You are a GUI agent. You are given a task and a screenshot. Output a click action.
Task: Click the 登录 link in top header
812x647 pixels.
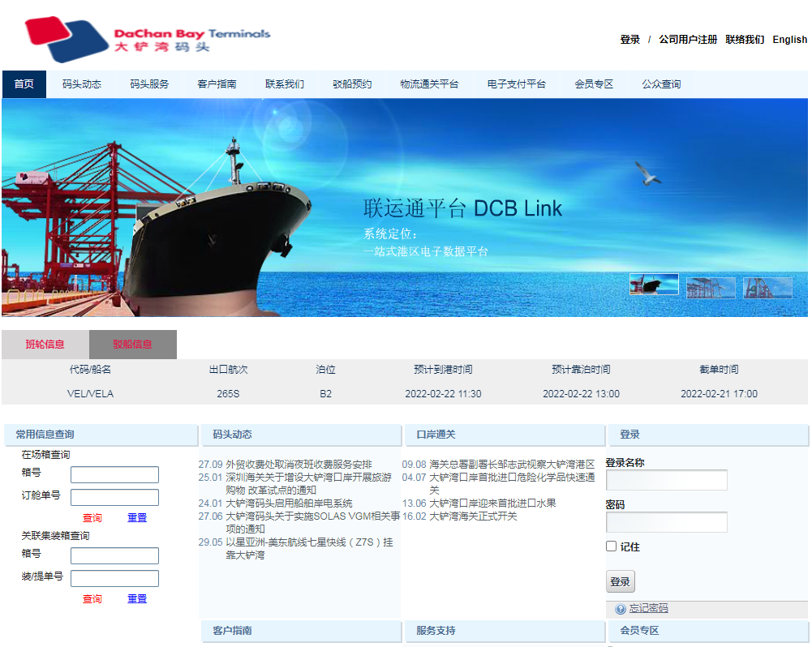tap(629, 40)
